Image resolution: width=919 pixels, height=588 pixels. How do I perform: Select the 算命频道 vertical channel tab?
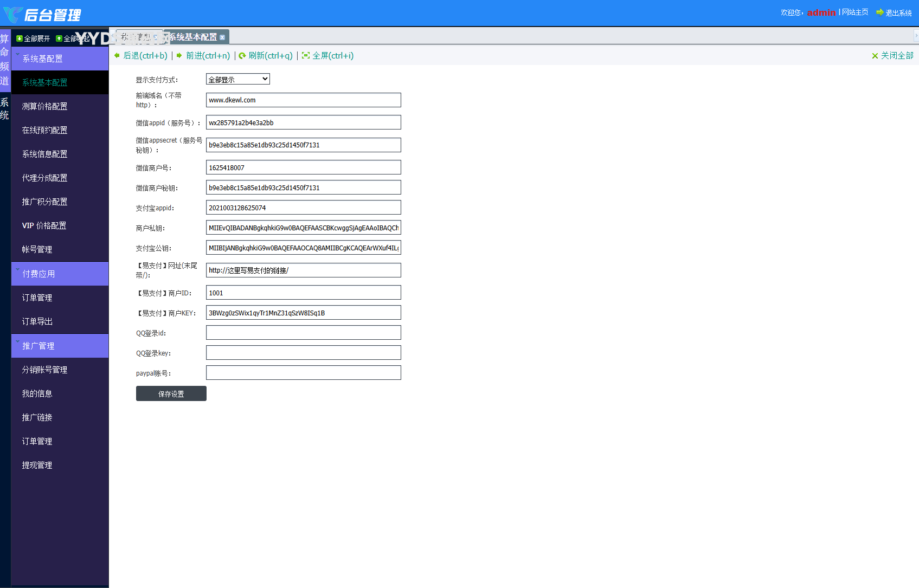click(x=5, y=60)
